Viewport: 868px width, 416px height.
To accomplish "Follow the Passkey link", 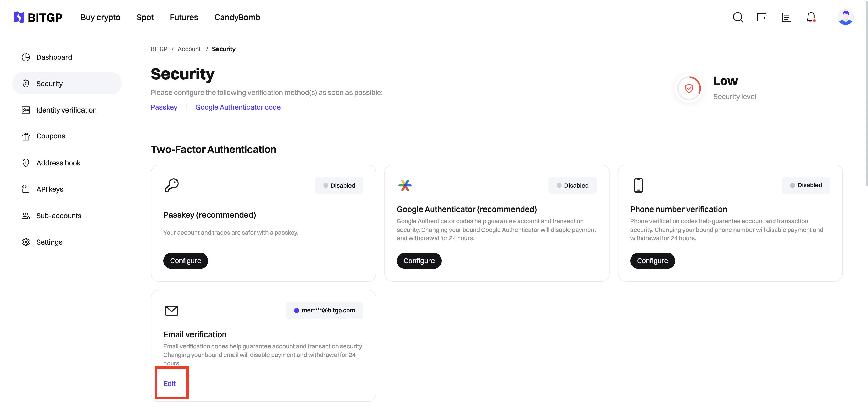I will click(164, 107).
